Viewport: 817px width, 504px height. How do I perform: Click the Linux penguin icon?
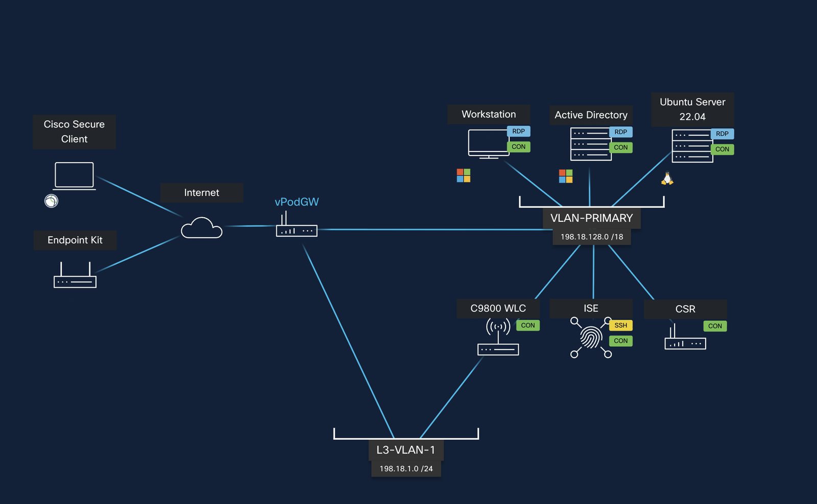pyautogui.click(x=667, y=178)
